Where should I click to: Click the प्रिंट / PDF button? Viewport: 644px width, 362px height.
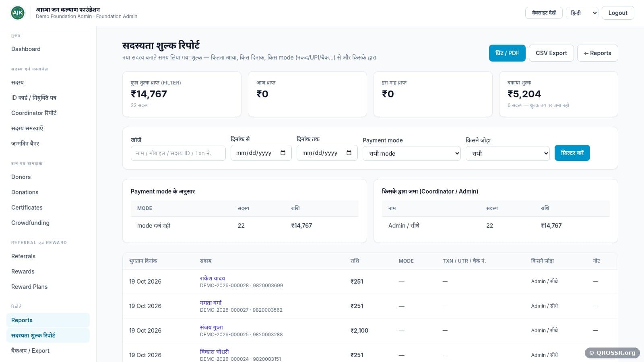[507, 53]
